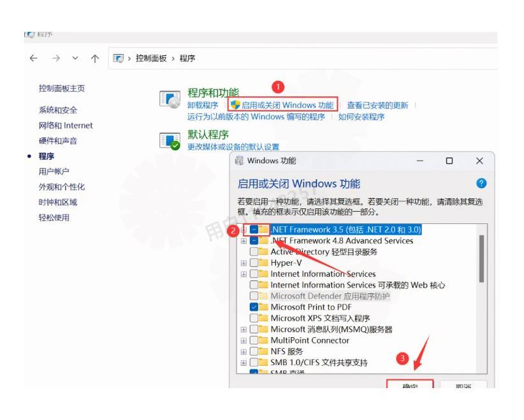Open the 查看已安装的更新 link
The height and width of the screenshot is (420, 524).
377,105
